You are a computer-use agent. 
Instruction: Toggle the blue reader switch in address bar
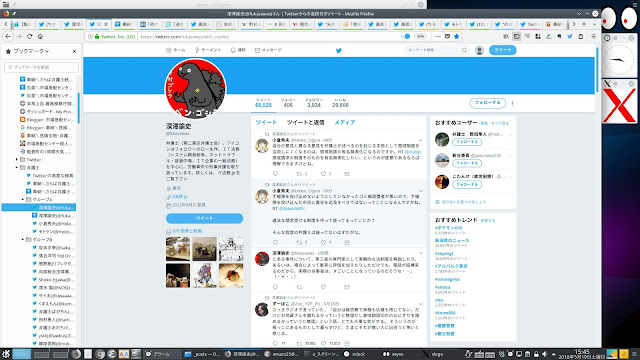coord(406,36)
